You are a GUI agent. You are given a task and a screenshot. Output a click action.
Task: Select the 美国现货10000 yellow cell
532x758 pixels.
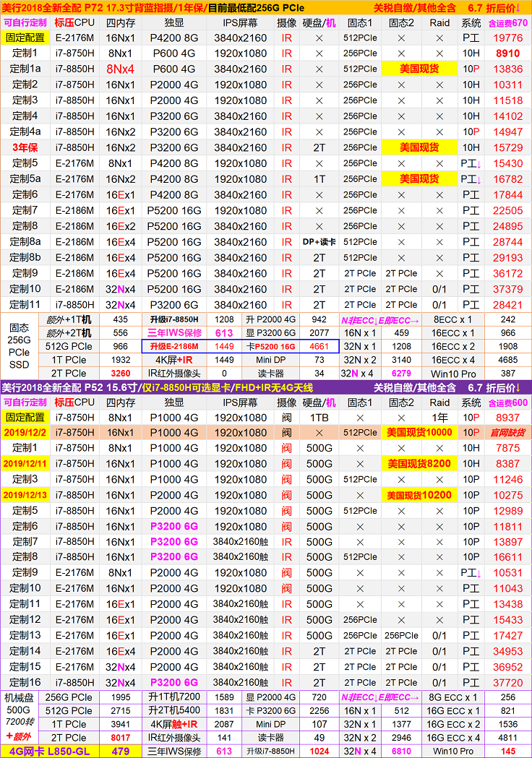(419, 433)
